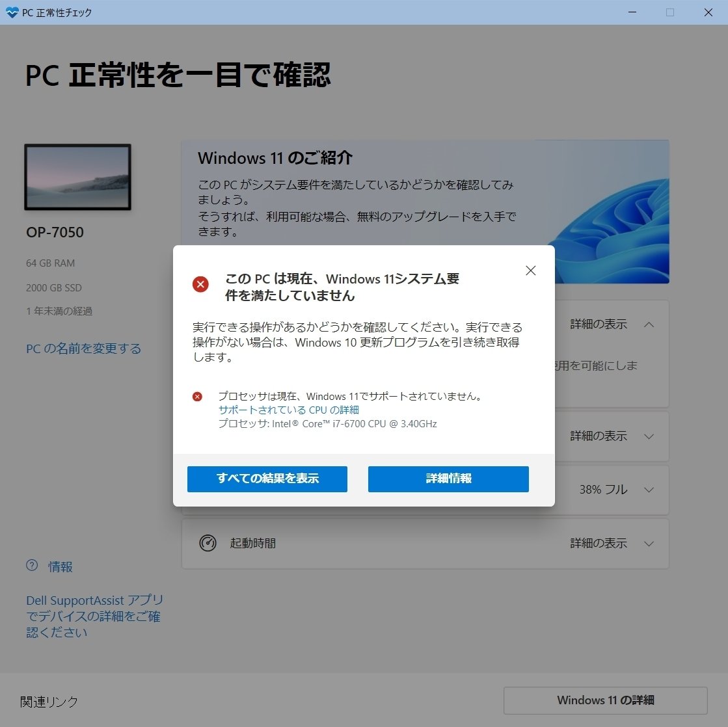Image resolution: width=728 pixels, height=727 pixels.
Task: Click the small red processor error icon
Action: [x=197, y=396]
